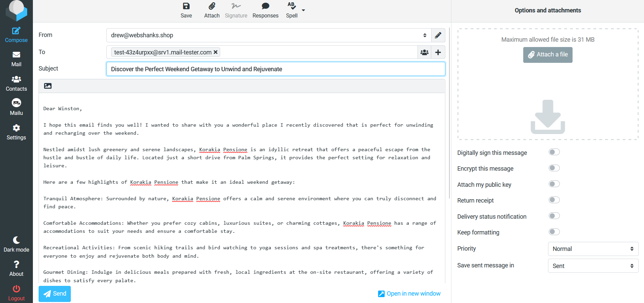Image resolution: width=644 pixels, height=303 pixels.
Task: Click 'Maximum allowed file size is 31 MB' text
Action: tap(548, 40)
